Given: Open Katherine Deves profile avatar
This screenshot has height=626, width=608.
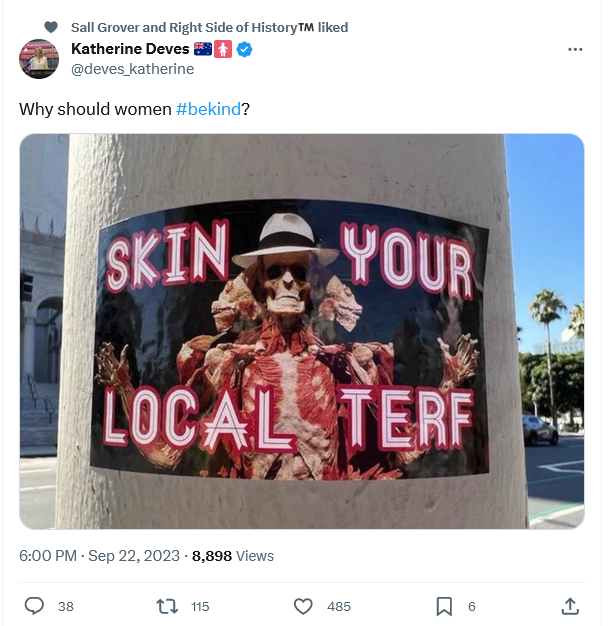Looking at the screenshot, I should [x=39, y=59].
